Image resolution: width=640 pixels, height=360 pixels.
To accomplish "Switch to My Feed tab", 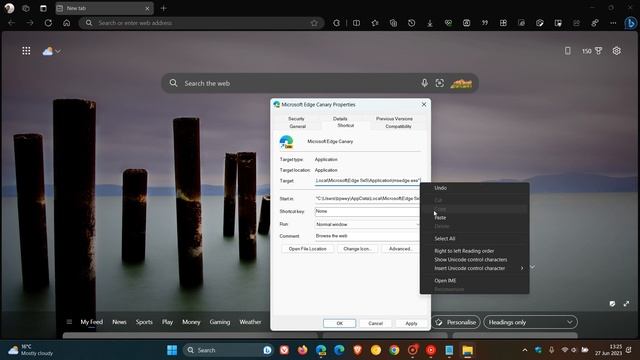I will coord(91,322).
